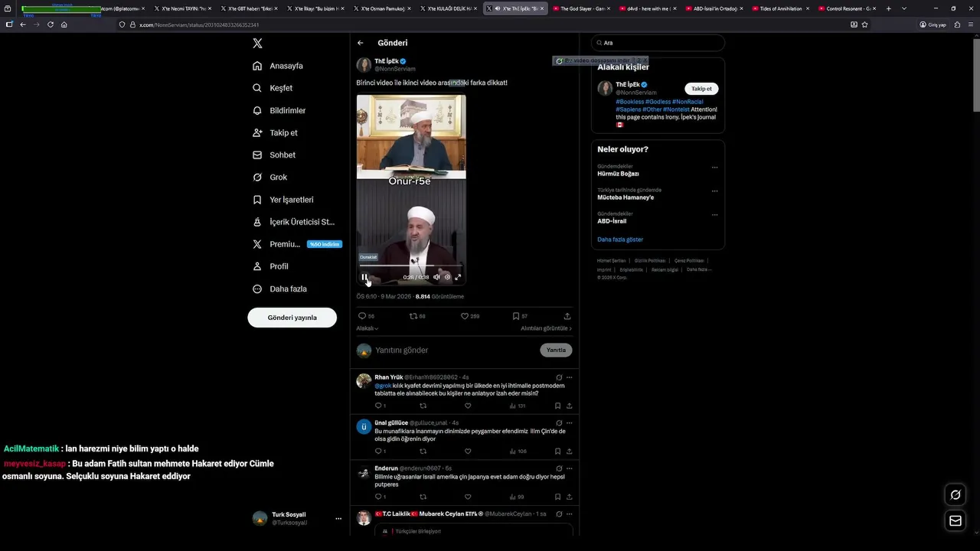
Task: Reply to the main post (56 comments)
Action: click(x=366, y=316)
